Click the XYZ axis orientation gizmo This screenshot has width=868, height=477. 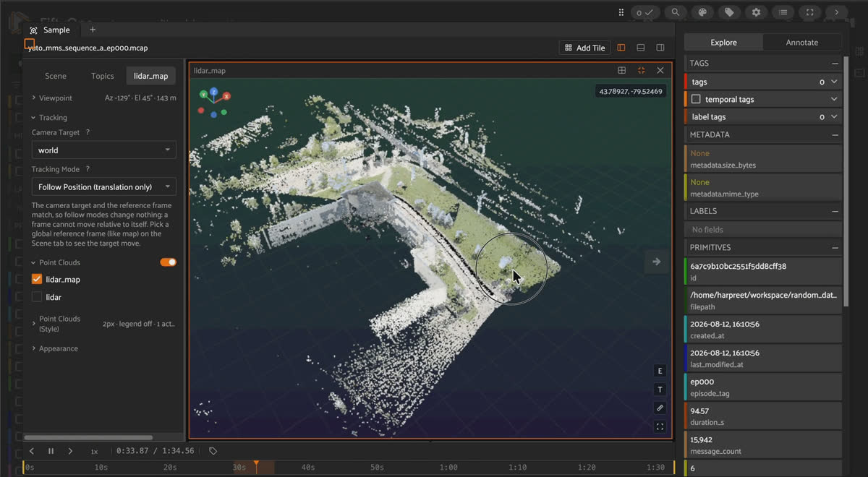[214, 102]
